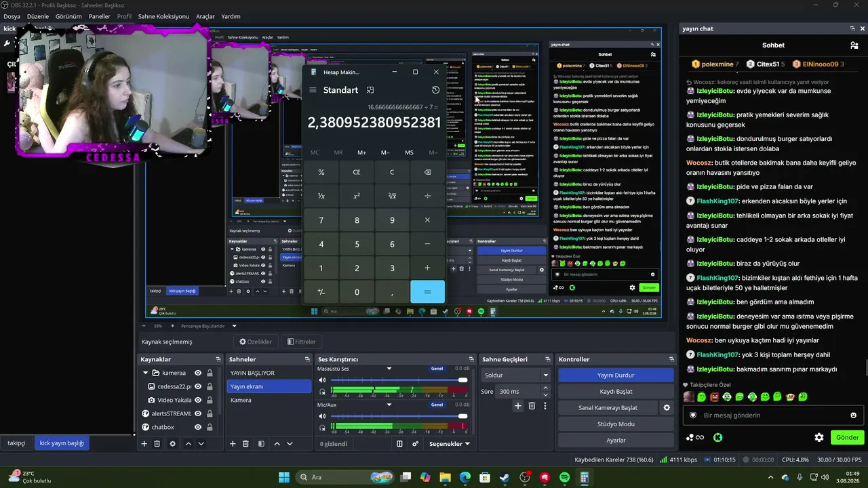Collapse the kameraa group

coord(145,373)
